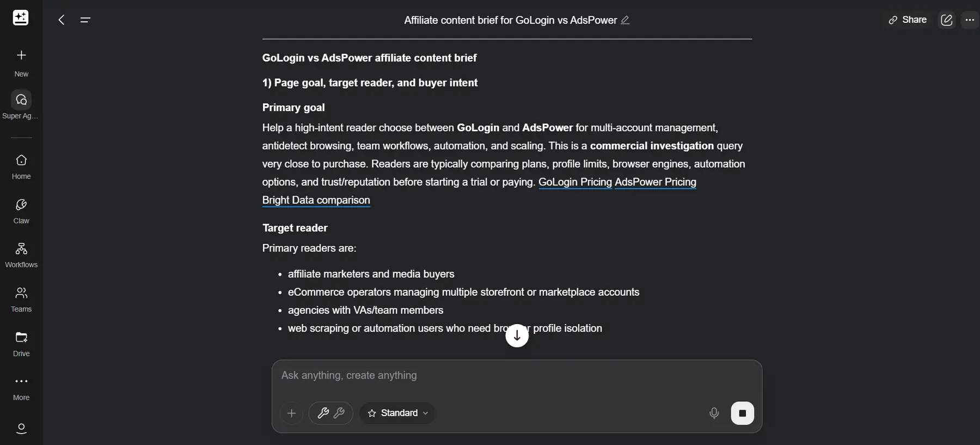Click 'agencies with VAs/team members' bullet

[365, 310]
